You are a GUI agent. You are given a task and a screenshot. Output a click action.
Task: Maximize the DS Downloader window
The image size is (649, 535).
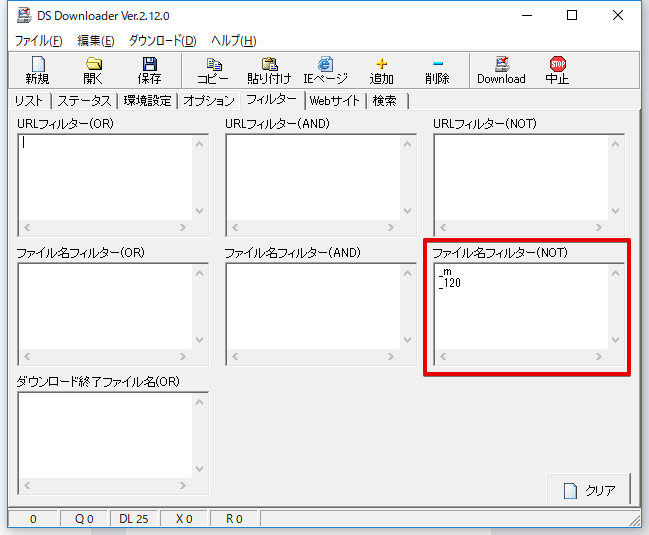click(x=572, y=15)
